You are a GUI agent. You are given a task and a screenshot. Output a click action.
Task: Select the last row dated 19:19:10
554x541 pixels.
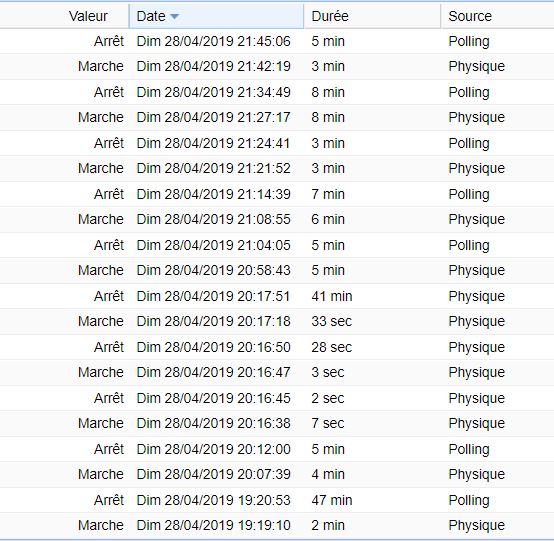click(277, 525)
